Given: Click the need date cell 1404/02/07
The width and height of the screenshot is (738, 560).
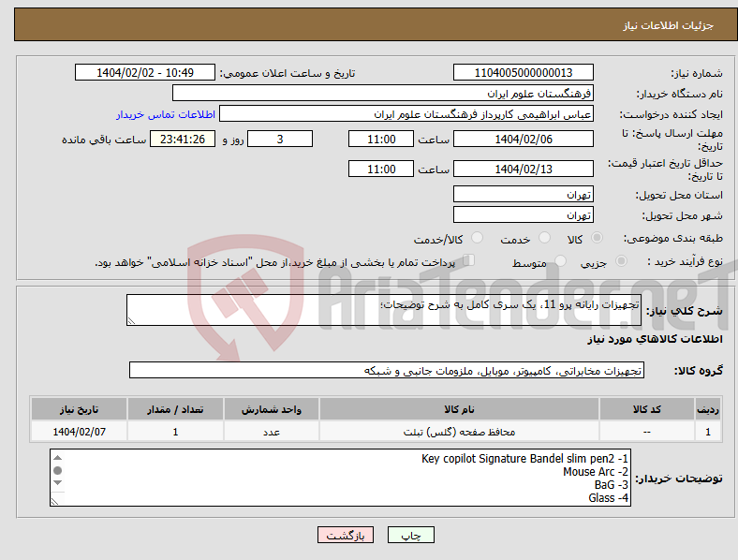Looking at the screenshot, I should pyautogui.click(x=79, y=432).
